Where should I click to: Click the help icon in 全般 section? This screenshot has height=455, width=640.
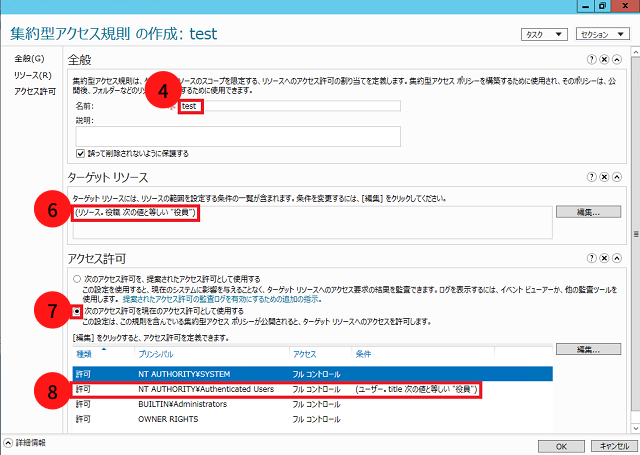point(592,60)
